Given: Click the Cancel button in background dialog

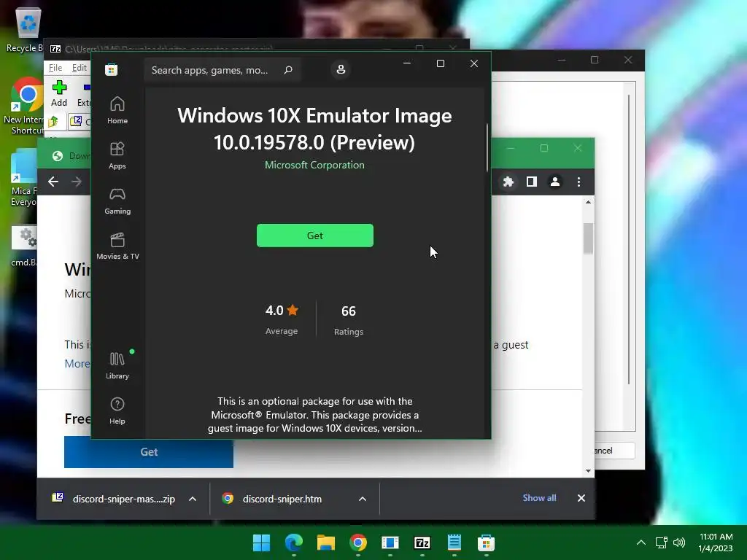Looking at the screenshot, I should [x=613, y=451].
